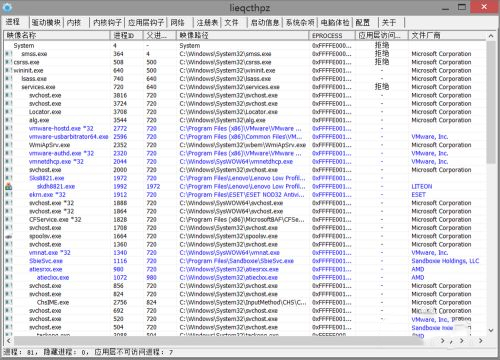Open the 关于 tab

pos(389,22)
